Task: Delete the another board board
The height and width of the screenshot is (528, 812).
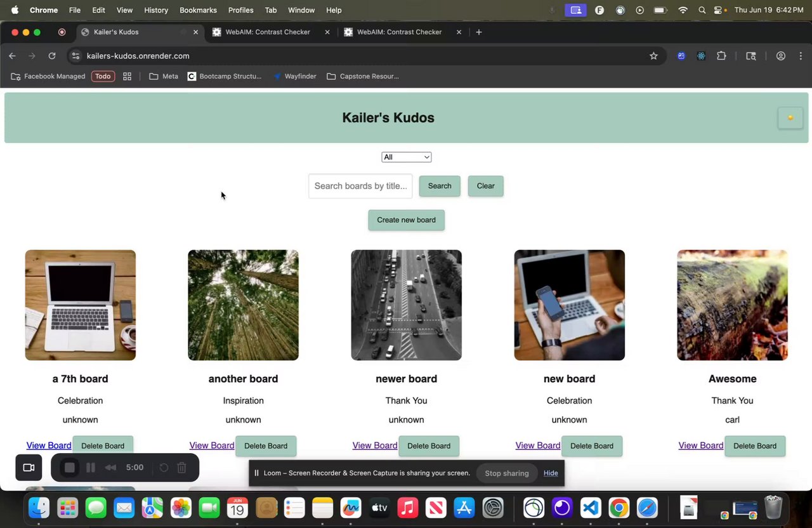Action: (266, 445)
